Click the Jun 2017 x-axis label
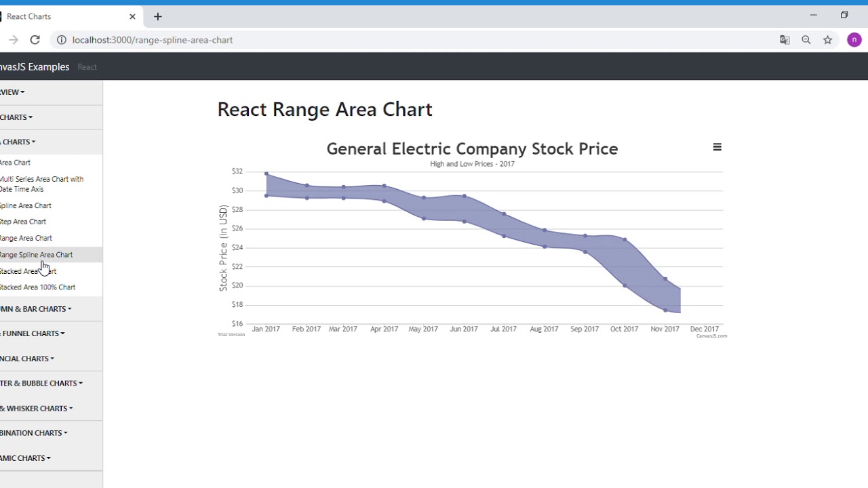Image resolution: width=868 pixels, height=488 pixels. click(x=464, y=329)
